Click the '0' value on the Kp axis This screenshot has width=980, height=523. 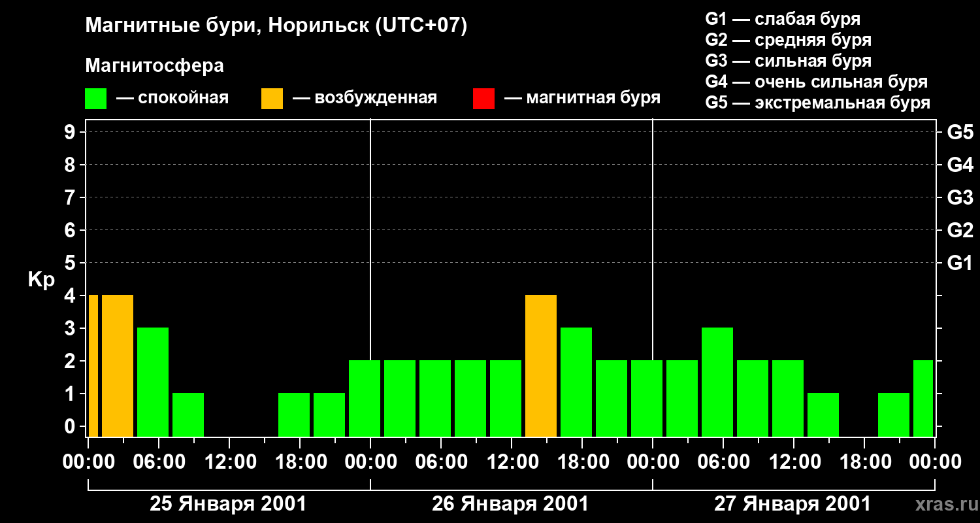[x=71, y=426]
